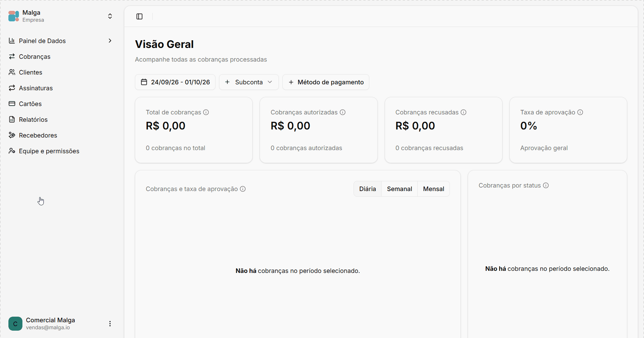Click the calendar icon in date filter
Screen dimensions: 644x338
click(x=144, y=82)
